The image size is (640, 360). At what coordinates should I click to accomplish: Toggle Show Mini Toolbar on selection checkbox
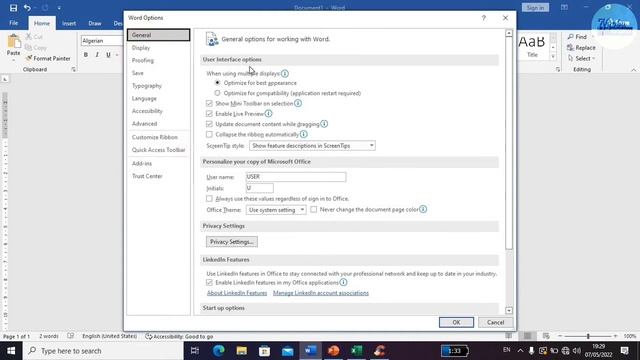click(x=209, y=103)
